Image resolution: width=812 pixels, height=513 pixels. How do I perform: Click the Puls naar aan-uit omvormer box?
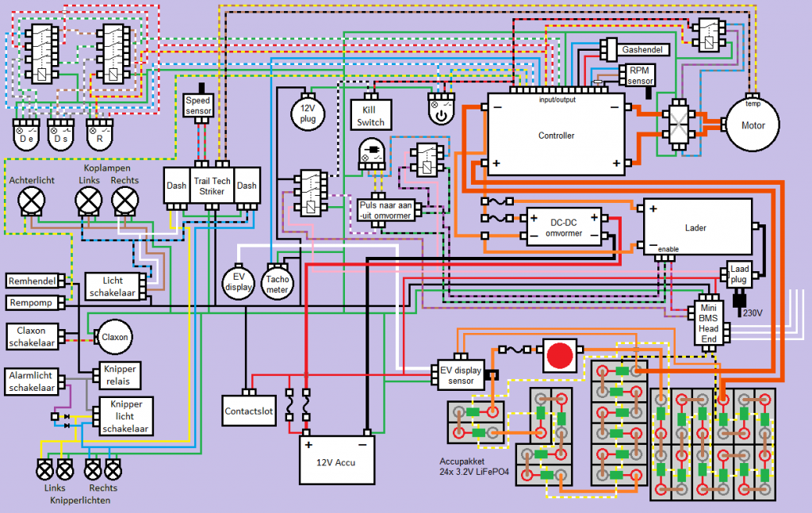[385, 211]
